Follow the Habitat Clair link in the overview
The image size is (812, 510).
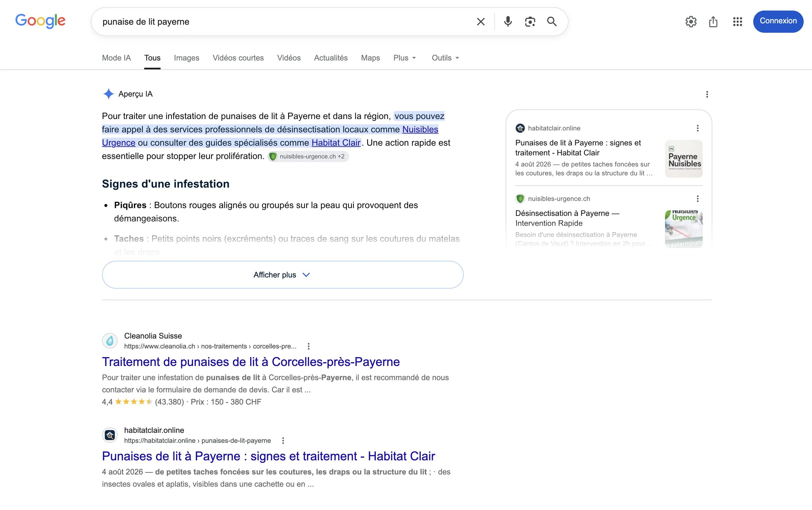click(336, 143)
